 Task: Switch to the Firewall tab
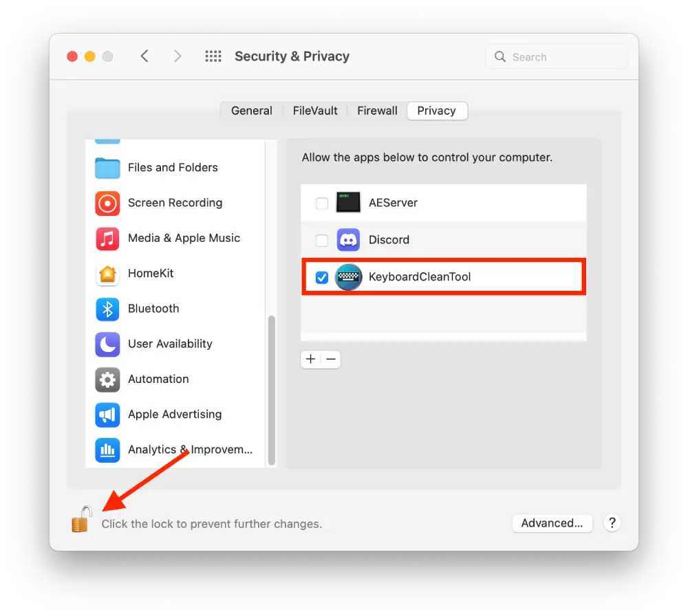(x=377, y=111)
